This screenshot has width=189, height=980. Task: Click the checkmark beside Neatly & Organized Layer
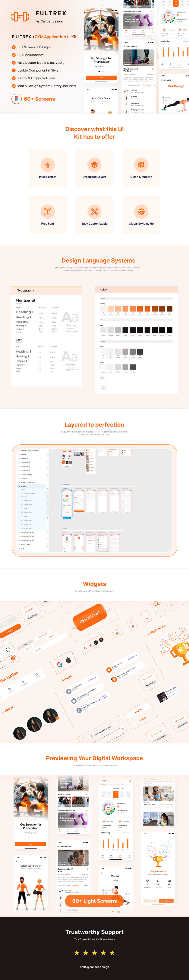(x=14, y=78)
